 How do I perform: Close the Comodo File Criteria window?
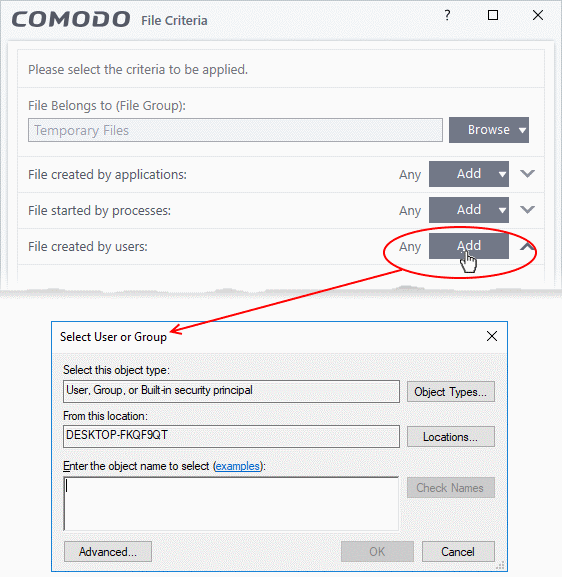click(x=538, y=15)
